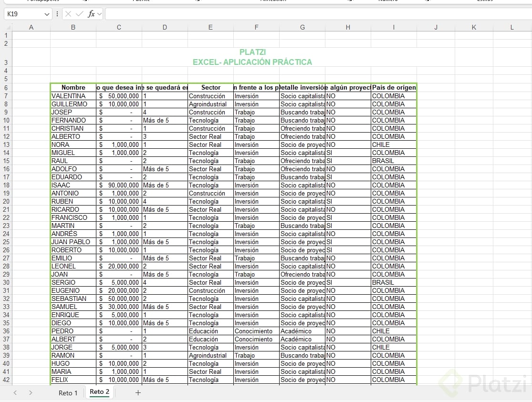
Task: Click Más de 5 in FERNANDO row
Action: pyautogui.click(x=165, y=121)
